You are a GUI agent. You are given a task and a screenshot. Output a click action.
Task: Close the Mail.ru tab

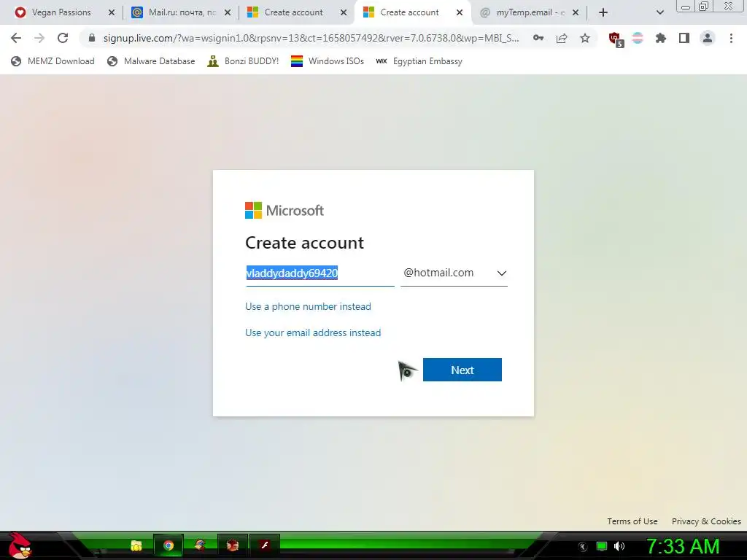tap(228, 12)
